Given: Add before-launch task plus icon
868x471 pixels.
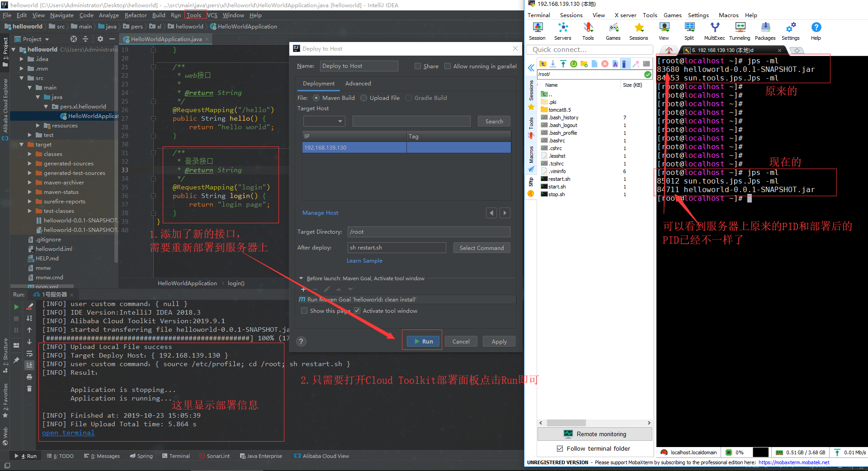Looking at the screenshot, I should tap(303, 289).
